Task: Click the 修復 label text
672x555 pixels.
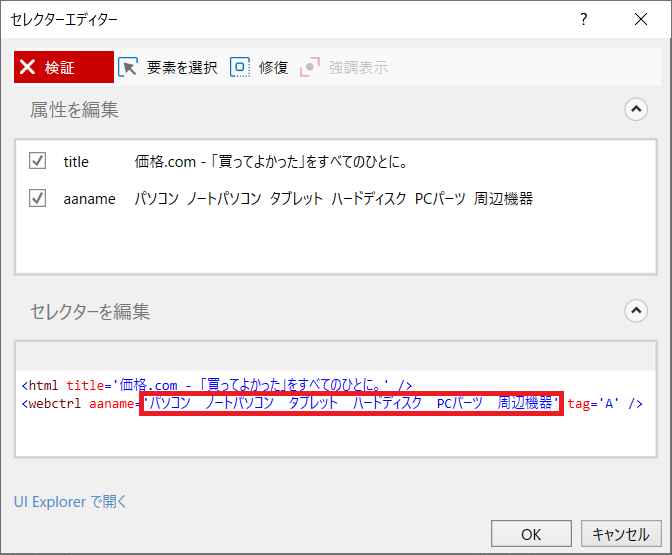Action: [x=273, y=68]
